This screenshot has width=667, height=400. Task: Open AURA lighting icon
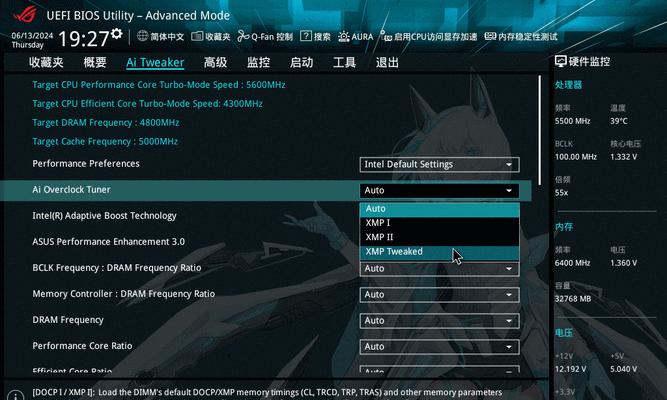(x=343, y=37)
